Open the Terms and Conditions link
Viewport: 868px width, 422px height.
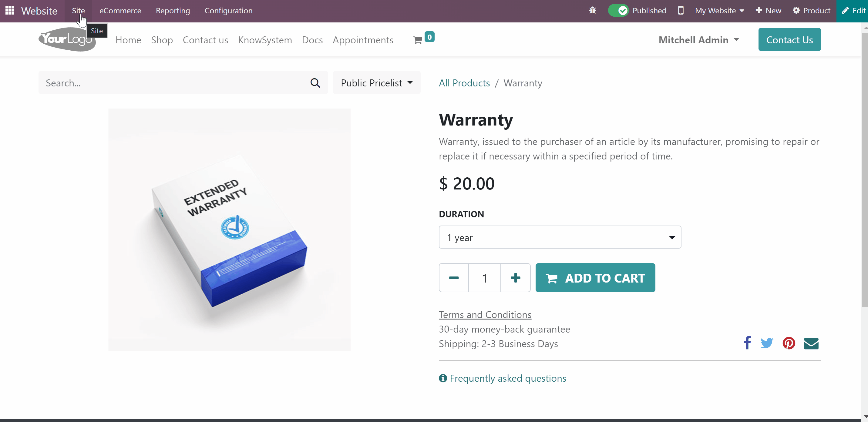[x=485, y=314]
